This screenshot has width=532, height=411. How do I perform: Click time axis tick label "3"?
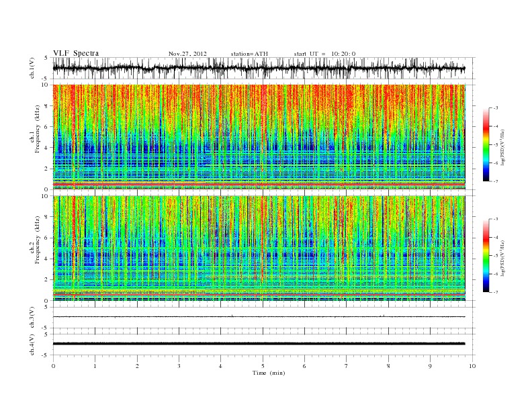tap(179, 366)
